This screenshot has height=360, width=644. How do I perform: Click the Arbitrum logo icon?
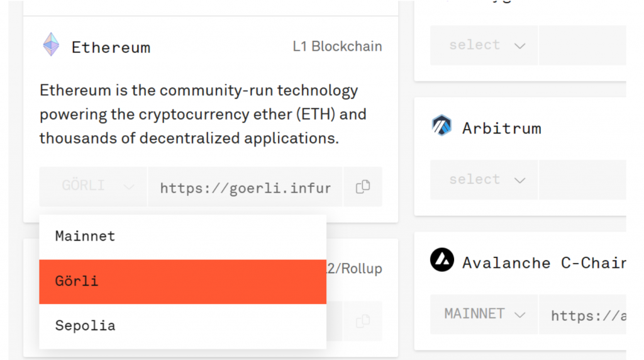click(x=441, y=126)
